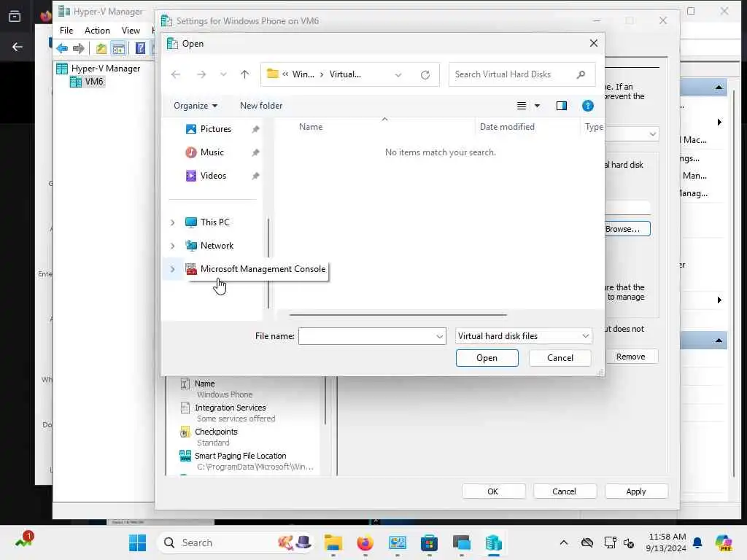Sort by Name column header

pyautogui.click(x=311, y=127)
